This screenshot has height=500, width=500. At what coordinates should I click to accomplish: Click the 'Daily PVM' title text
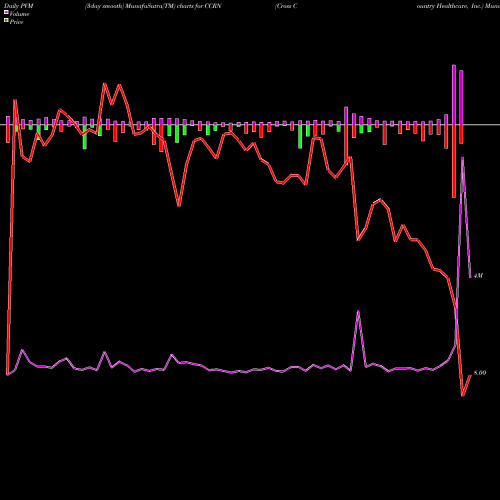pos(19,6)
